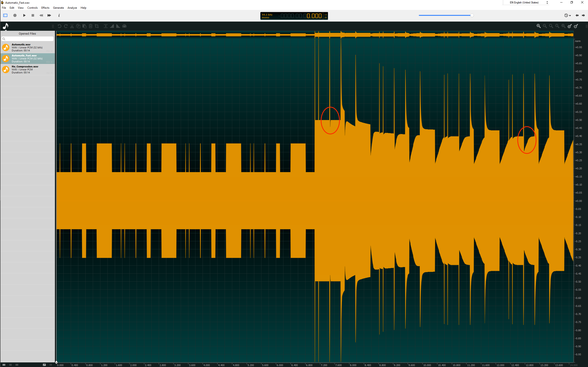Click the Record button
The height and width of the screenshot is (367, 588).
click(x=15, y=15)
